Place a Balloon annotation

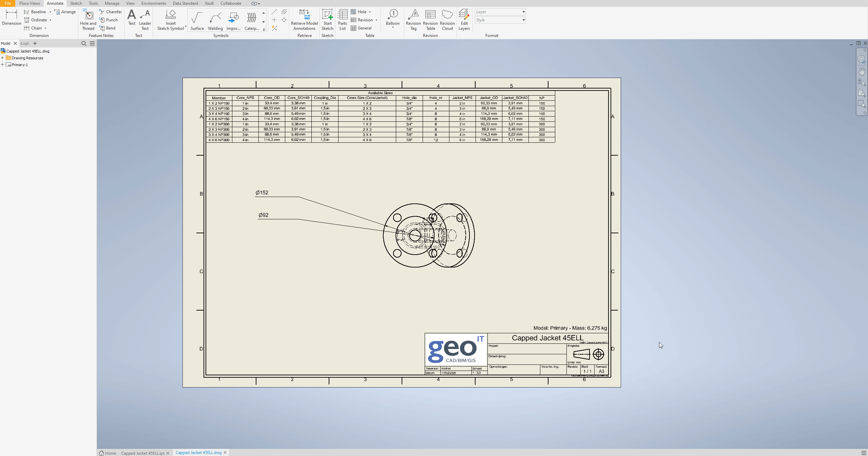(392, 17)
